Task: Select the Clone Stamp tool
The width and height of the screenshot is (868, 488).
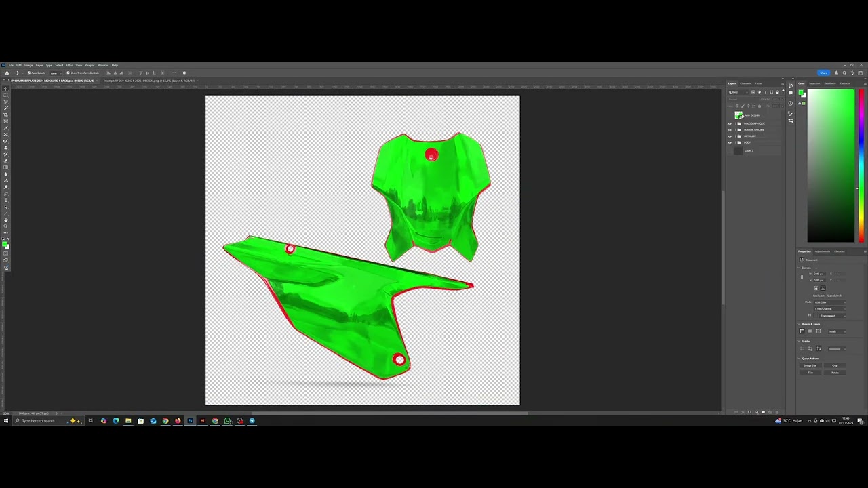Action: pyautogui.click(x=5, y=148)
